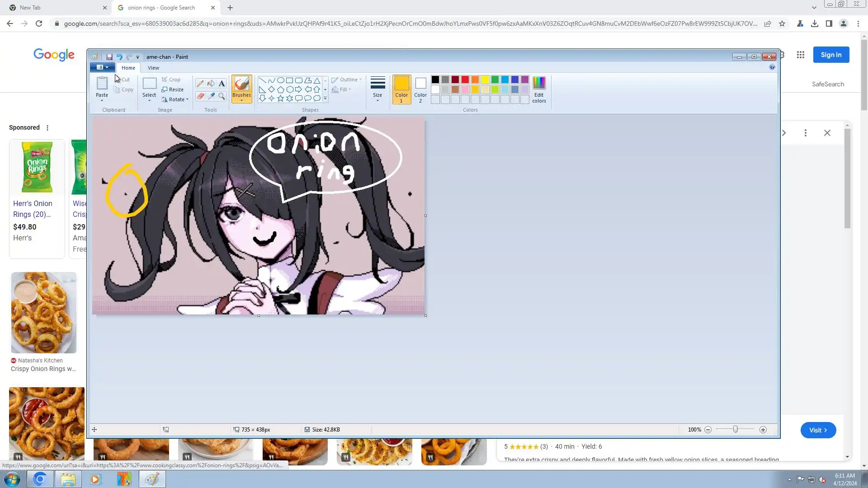The width and height of the screenshot is (868, 488).
Task: Open the Brushes dropdown arrow
Action: coord(241,100)
